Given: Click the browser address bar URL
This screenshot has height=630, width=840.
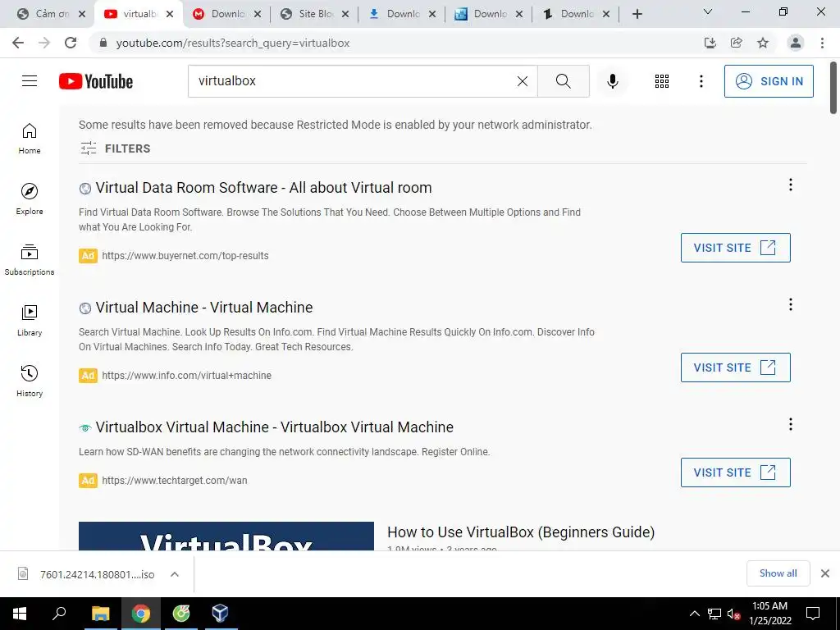Looking at the screenshot, I should pyautogui.click(x=232, y=43).
